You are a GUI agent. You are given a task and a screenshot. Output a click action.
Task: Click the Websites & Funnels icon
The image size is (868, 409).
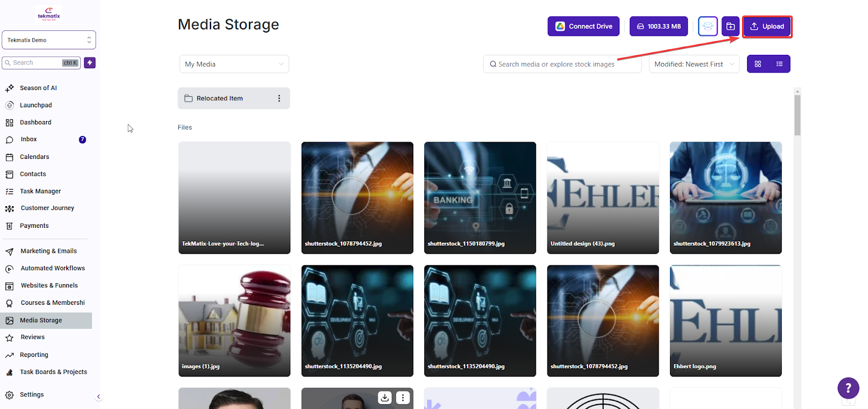coord(9,286)
